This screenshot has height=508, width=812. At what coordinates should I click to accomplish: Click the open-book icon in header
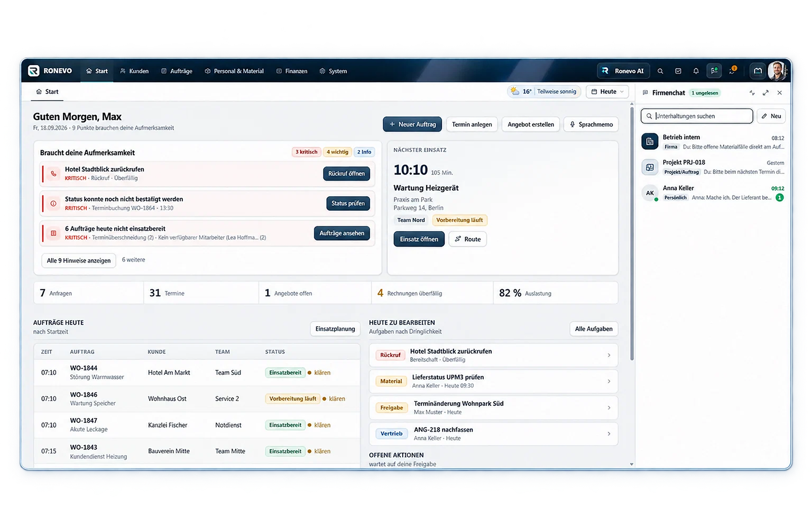pos(758,71)
